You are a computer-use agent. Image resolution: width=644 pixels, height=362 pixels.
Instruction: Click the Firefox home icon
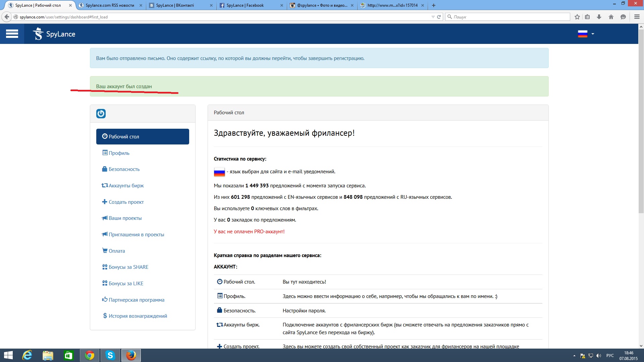pyautogui.click(x=611, y=17)
